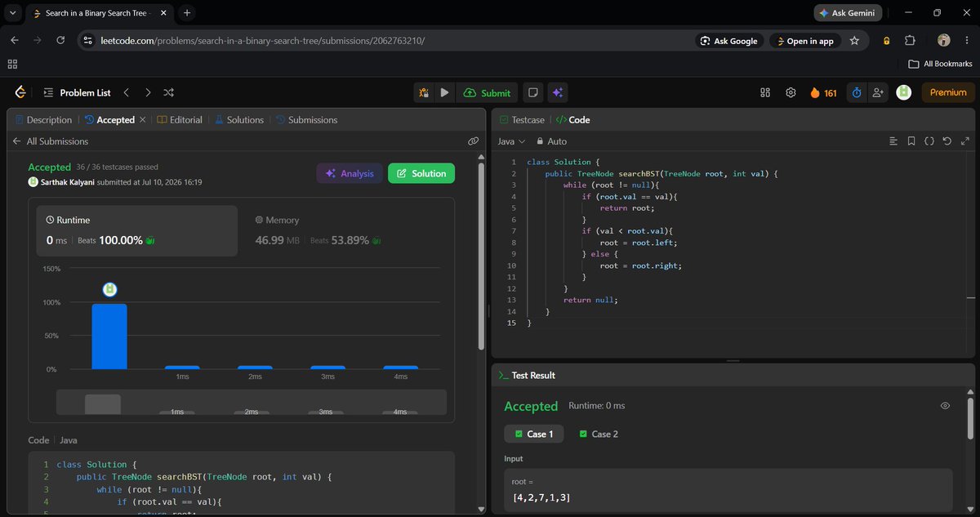Click the editor bookmark icon
980x517 pixels.
(x=911, y=141)
